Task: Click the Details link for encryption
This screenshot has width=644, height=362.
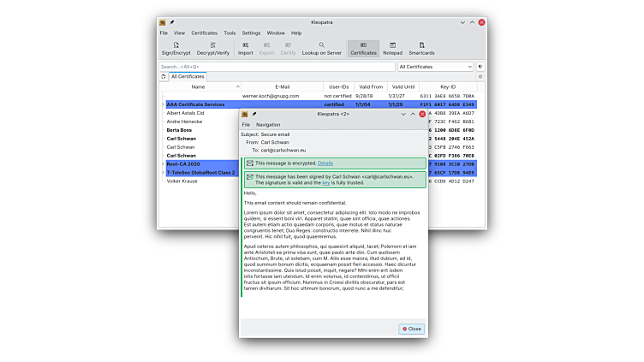Action: [325, 163]
